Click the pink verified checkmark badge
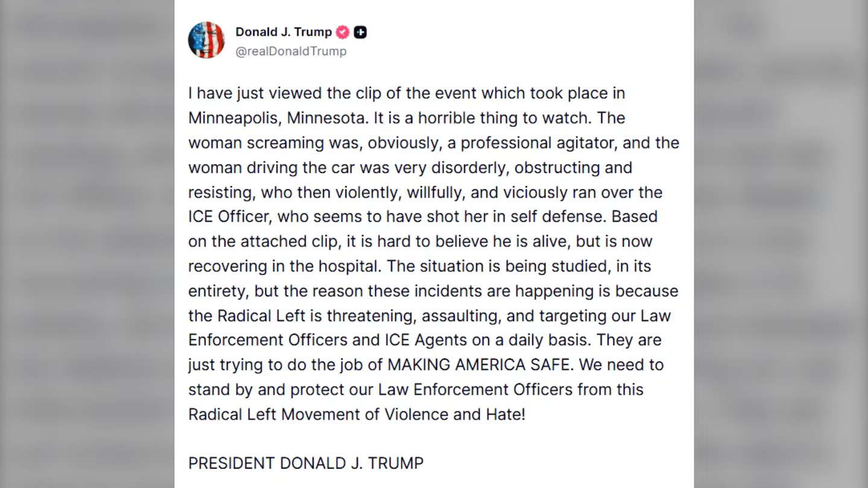The image size is (868, 488). click(342, 32)
